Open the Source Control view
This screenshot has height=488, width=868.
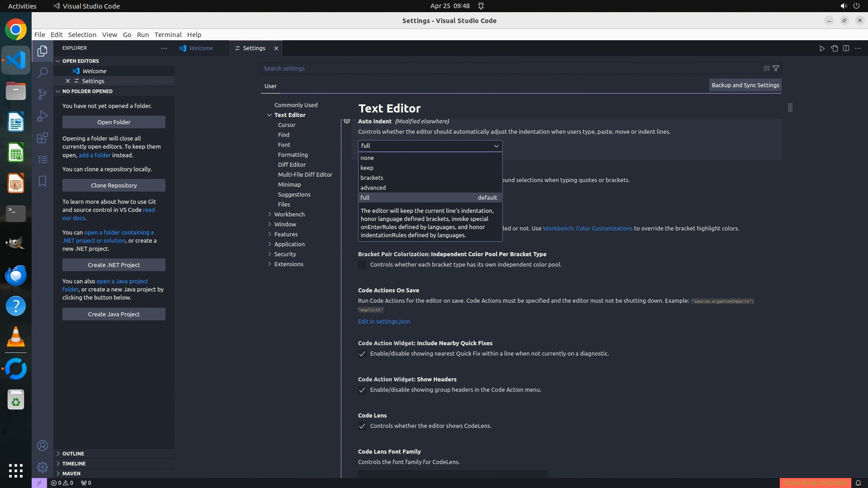point(42,94)
